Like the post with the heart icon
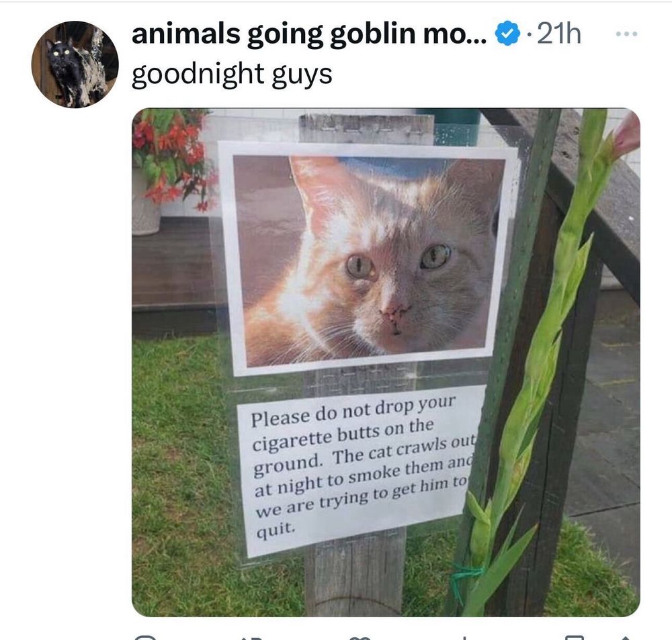Screen dimensions: 672x640 359,638
